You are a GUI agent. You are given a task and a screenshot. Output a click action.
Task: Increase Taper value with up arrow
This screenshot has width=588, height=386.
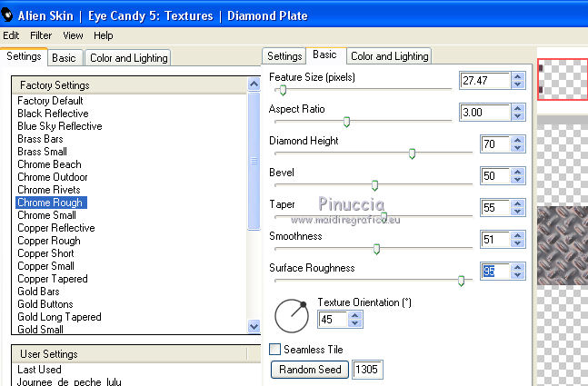point(518,203)
